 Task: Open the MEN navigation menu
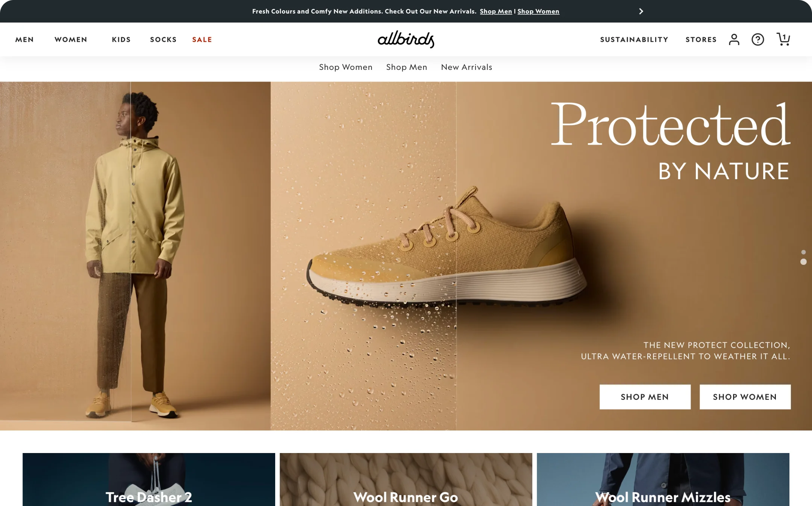[24, 39]
